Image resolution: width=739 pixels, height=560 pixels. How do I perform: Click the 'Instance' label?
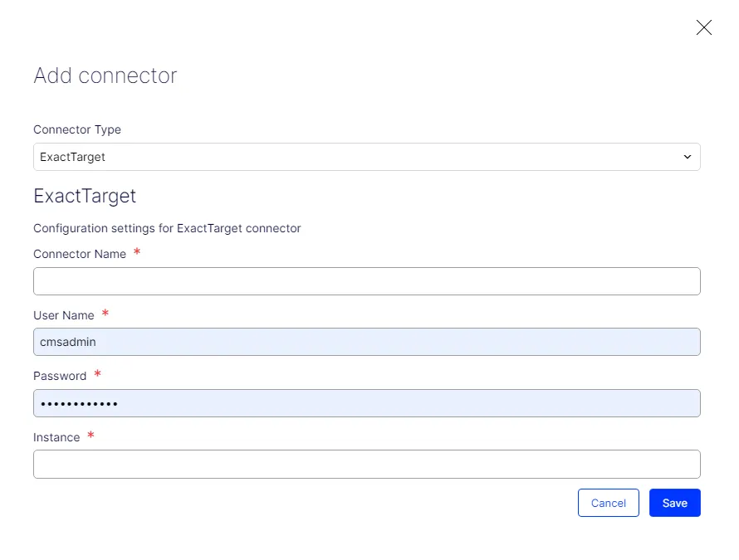click(56, 437)
